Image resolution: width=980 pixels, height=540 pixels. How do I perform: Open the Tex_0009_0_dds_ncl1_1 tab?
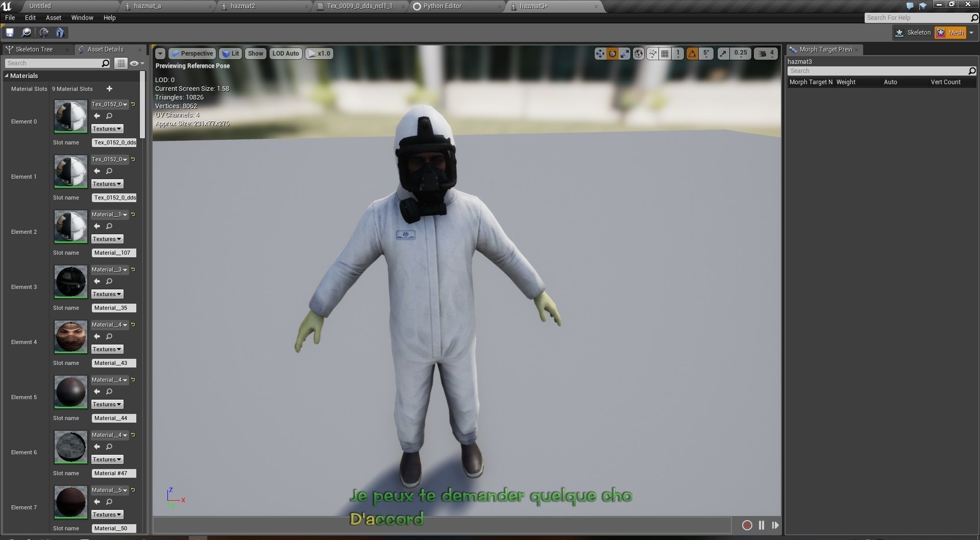point(359,6)
